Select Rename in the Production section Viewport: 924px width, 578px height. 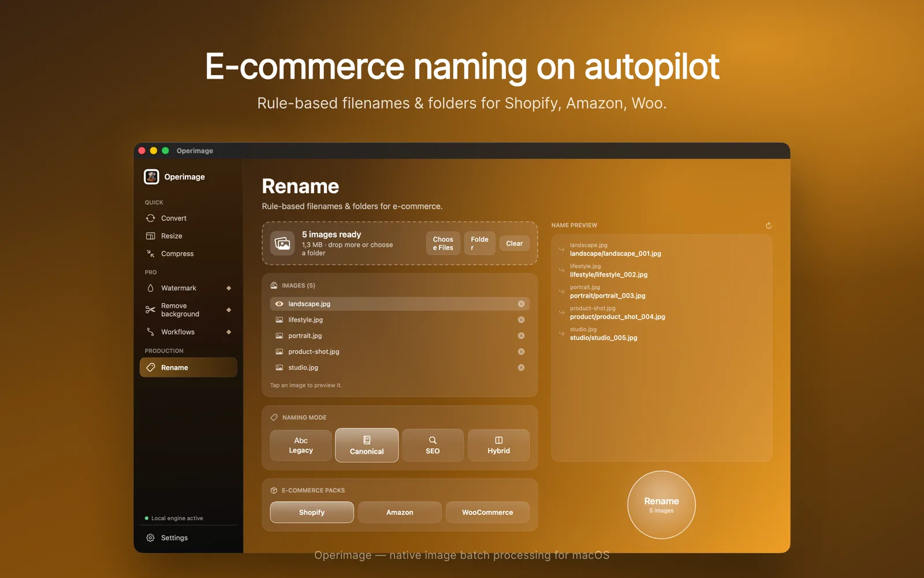point(188,368)
